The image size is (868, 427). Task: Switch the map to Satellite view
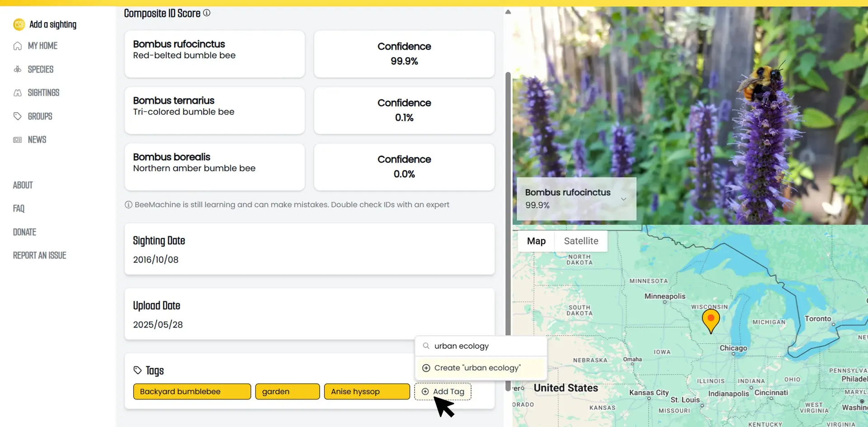581,241
